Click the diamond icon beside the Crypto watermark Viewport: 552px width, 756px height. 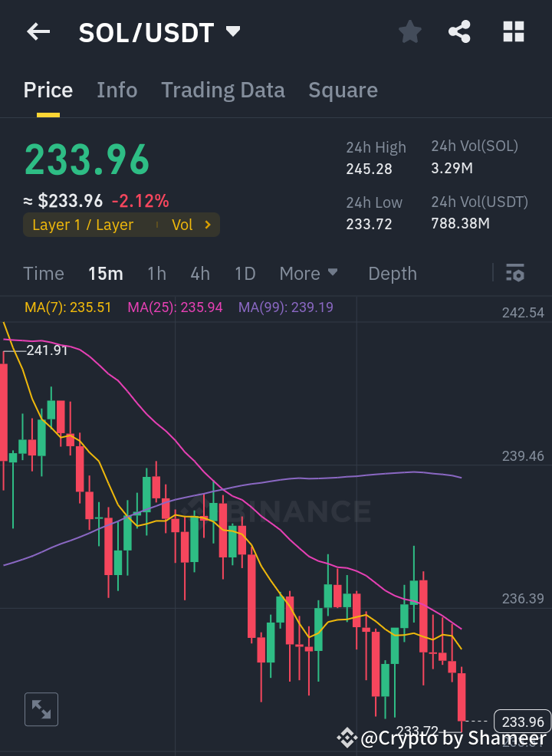click(347, 738)
